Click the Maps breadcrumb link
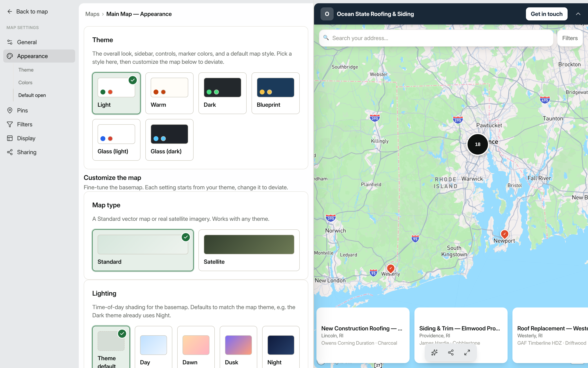The height and width of the screenshot is (368, 588). point(92,14)
